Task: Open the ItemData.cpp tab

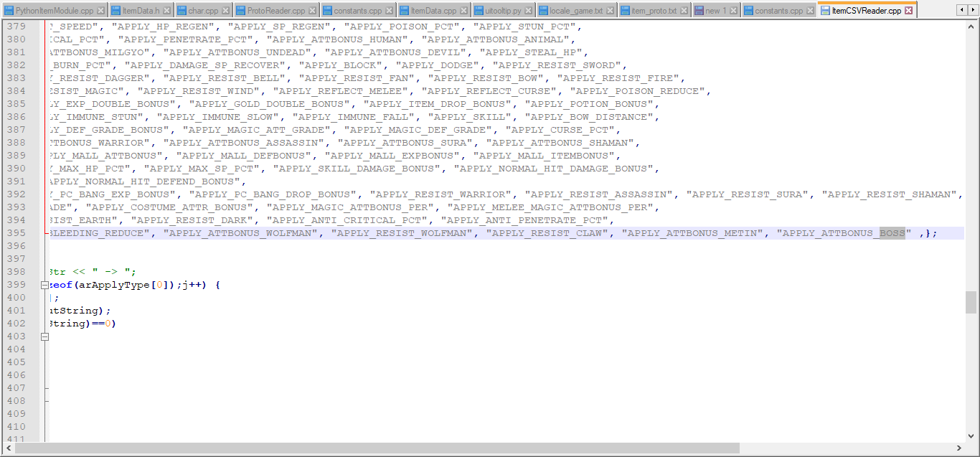Action: [434, 11]
